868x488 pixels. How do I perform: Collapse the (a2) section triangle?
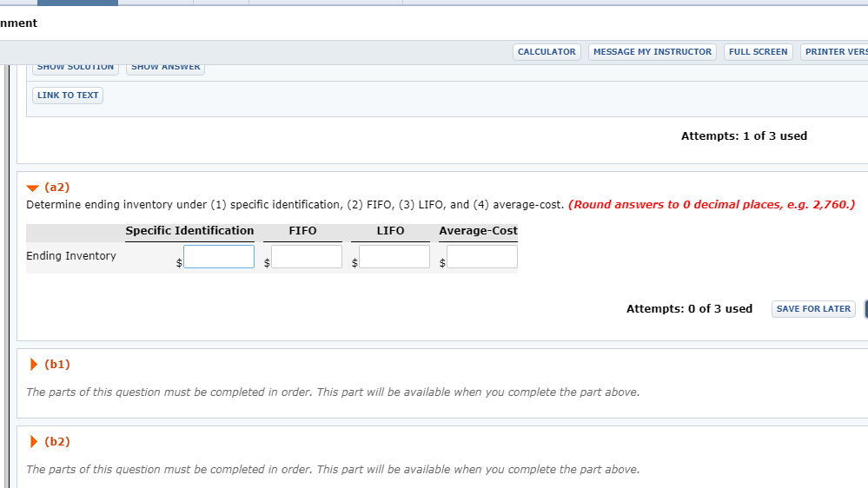(x=33, y=188)
